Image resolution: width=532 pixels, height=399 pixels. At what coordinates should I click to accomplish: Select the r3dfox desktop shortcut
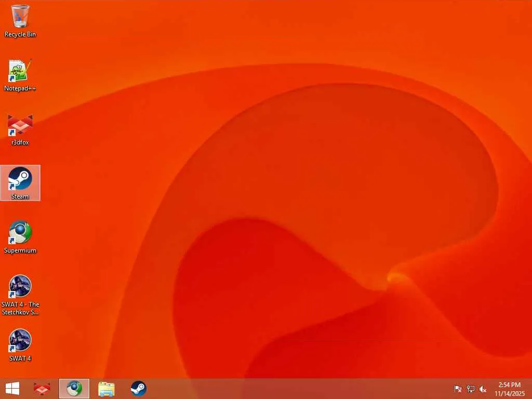click(x=20, y=129)
